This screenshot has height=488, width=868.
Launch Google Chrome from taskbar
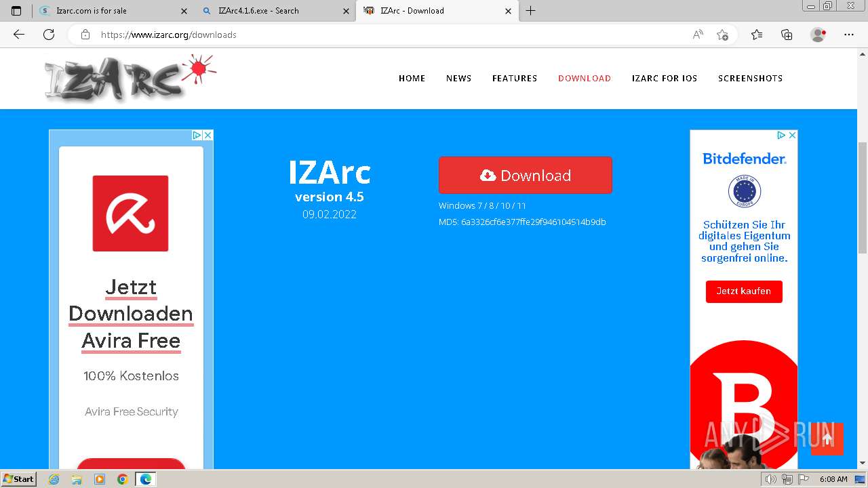[122, 479]
